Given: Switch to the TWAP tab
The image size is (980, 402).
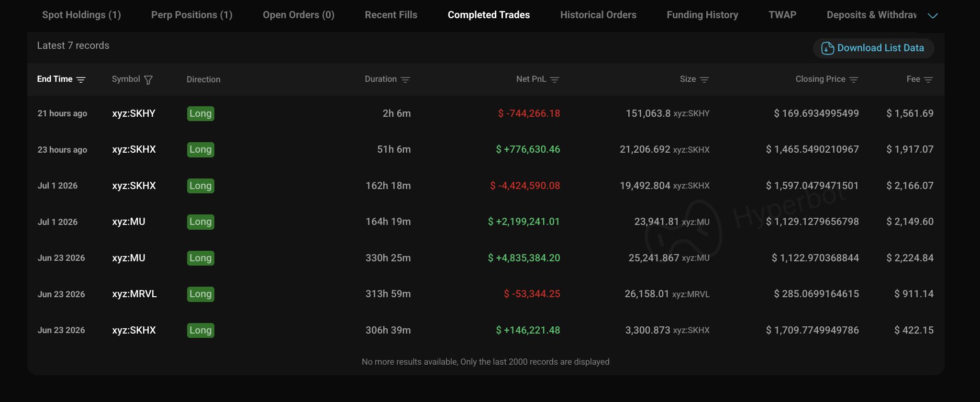Looking at the screenshot, I should point(782,15).
